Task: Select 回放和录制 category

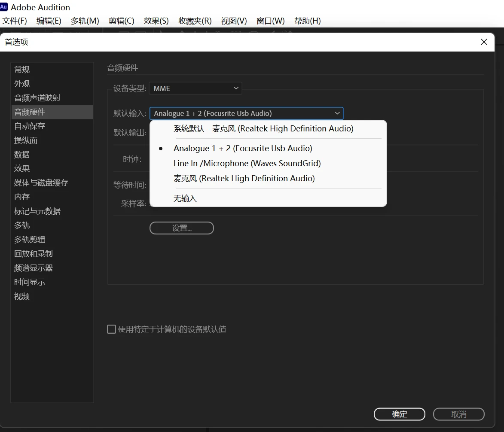Action: [52, 254]
